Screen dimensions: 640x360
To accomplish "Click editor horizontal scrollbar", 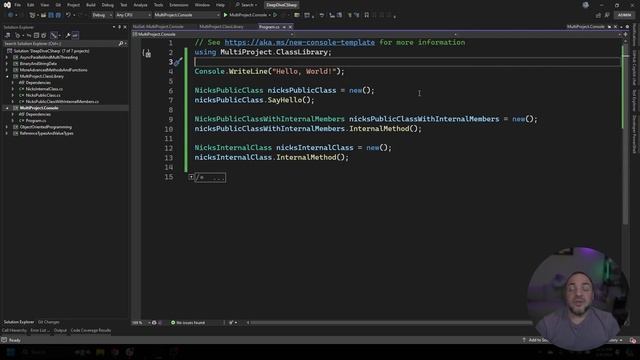I will [392, 322].
